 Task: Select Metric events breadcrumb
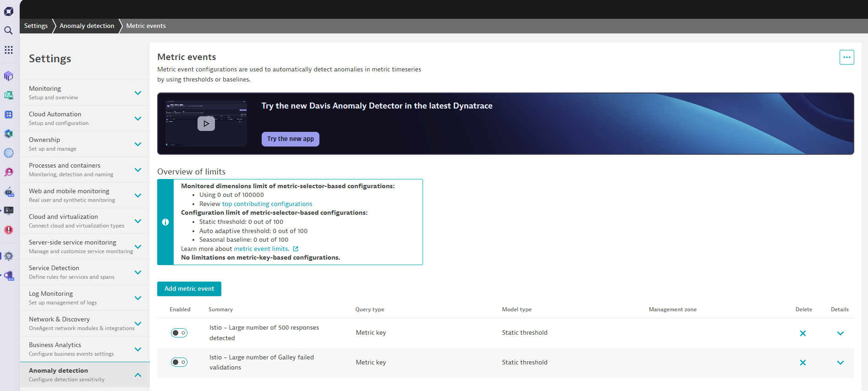(146, 26)
